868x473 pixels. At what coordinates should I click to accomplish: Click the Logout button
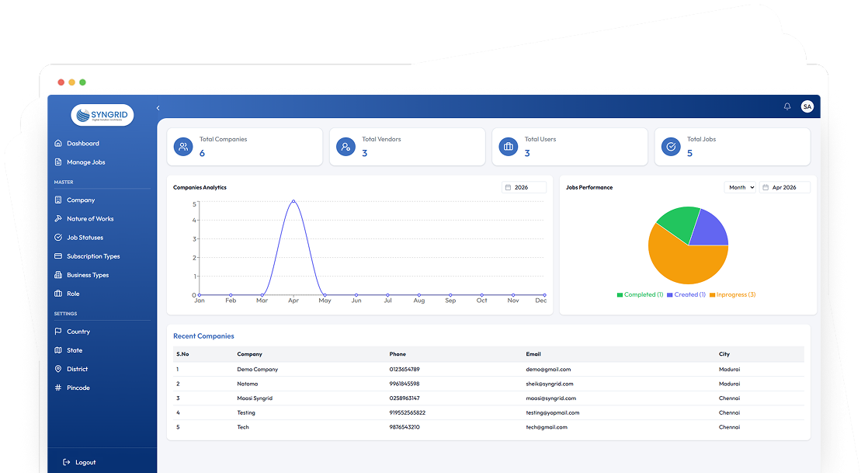coord(80,462)
